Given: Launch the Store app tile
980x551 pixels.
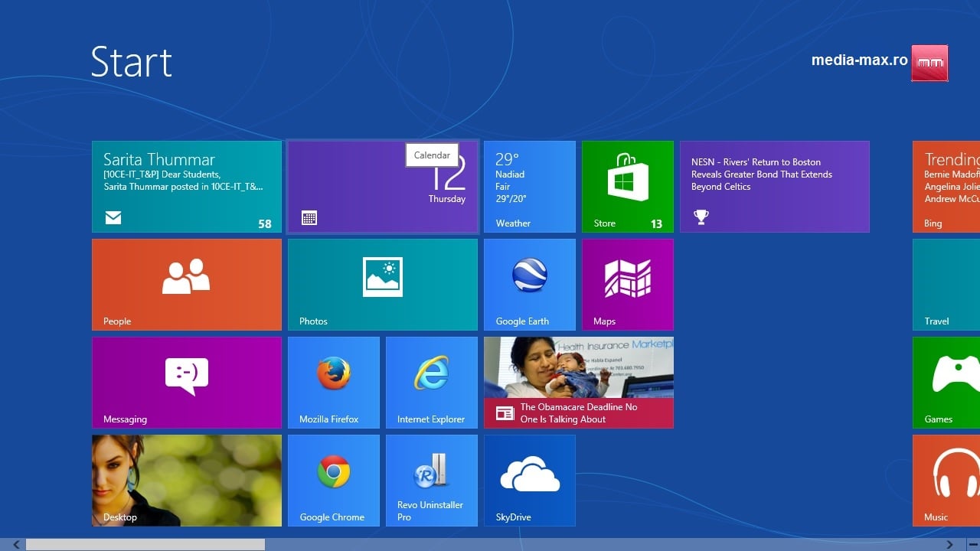Looking at the screenshot, I should 628,187.
